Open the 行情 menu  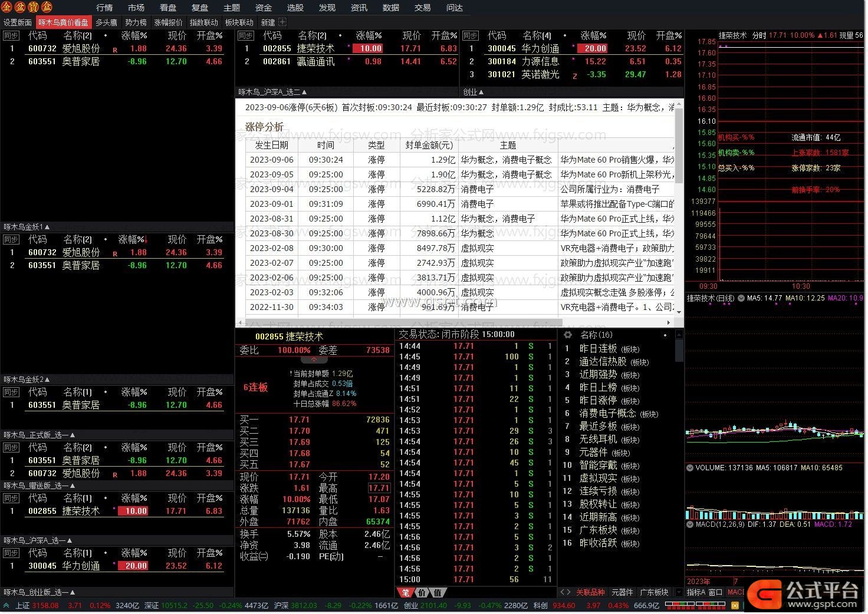(x=104, y=8)
